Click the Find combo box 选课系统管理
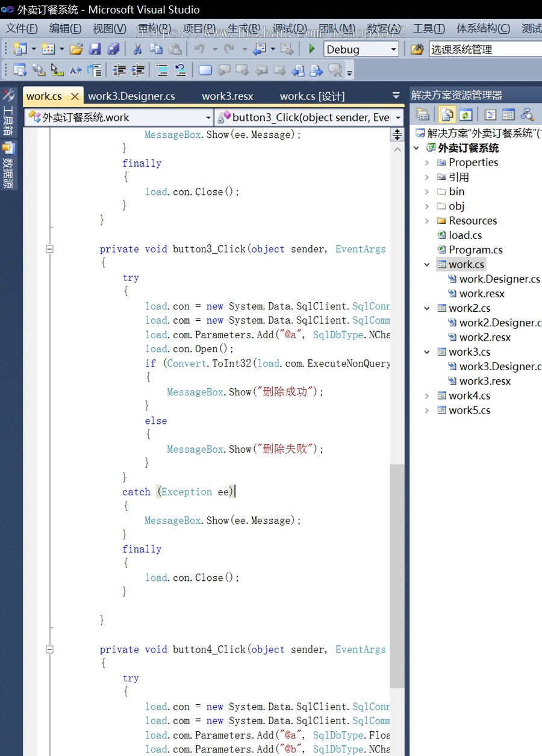This screenshot has width=542, height=756. [485, 49]
